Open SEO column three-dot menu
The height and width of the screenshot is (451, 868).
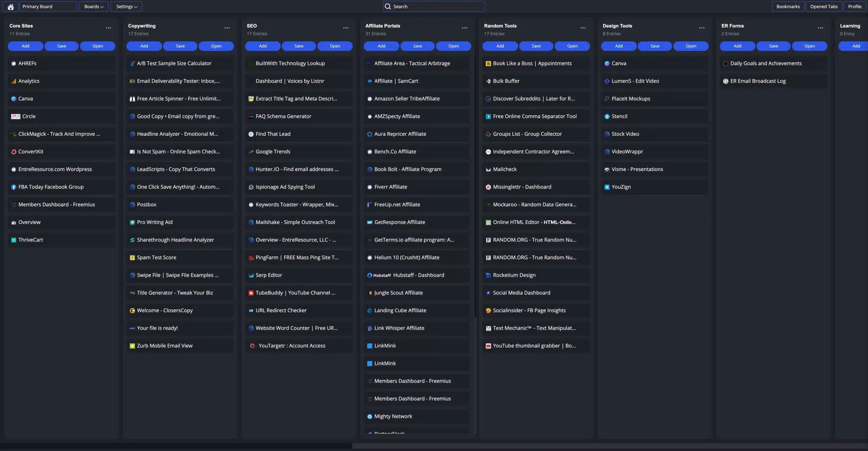click(x=346, y=28)
